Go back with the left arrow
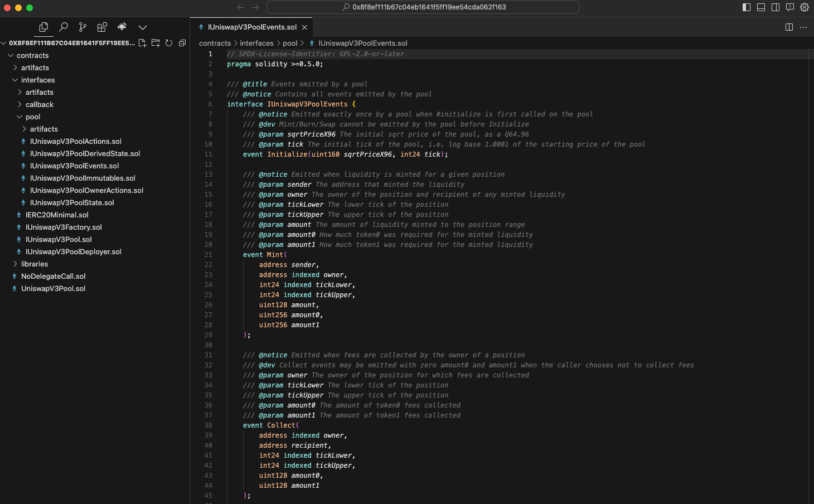The image size is (814, 504). pos(241,7)
